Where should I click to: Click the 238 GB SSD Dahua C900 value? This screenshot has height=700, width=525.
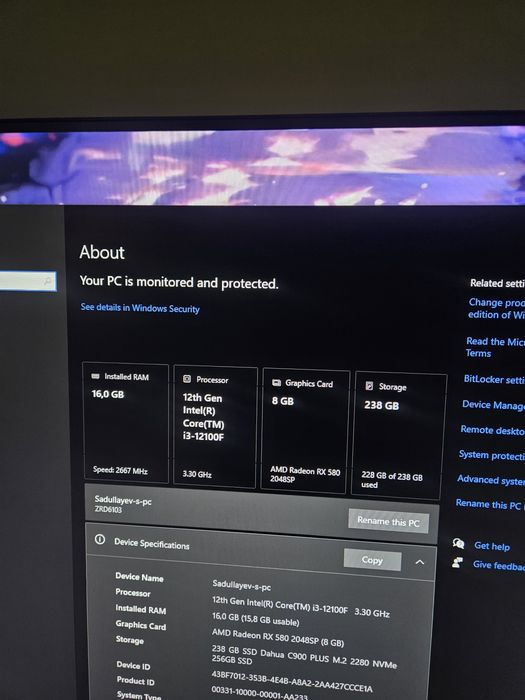click(304, 658)
